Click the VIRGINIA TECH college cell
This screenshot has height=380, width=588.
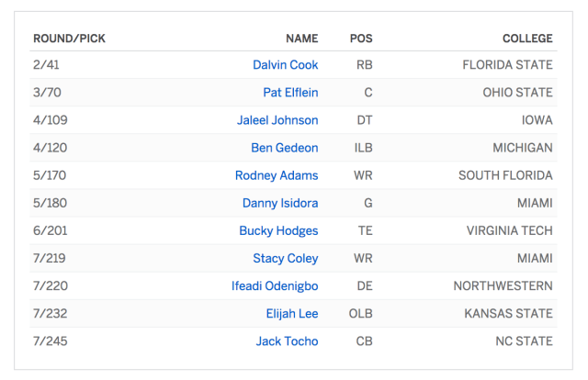pos(509,230)
